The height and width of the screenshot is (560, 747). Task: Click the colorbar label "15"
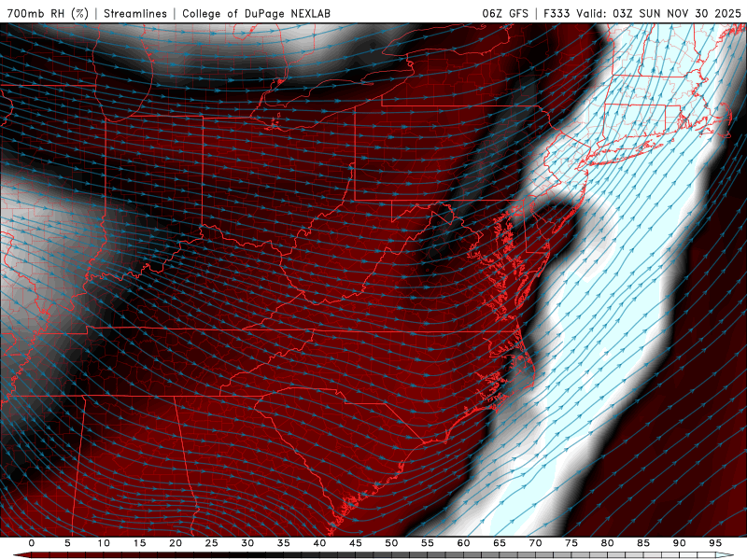139,543
